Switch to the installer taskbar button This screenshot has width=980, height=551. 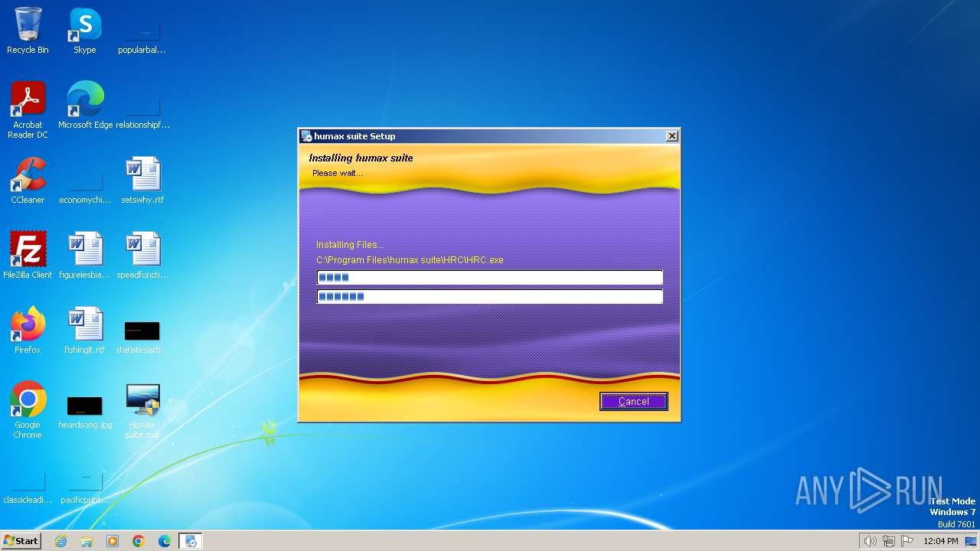tap(191, 541)
